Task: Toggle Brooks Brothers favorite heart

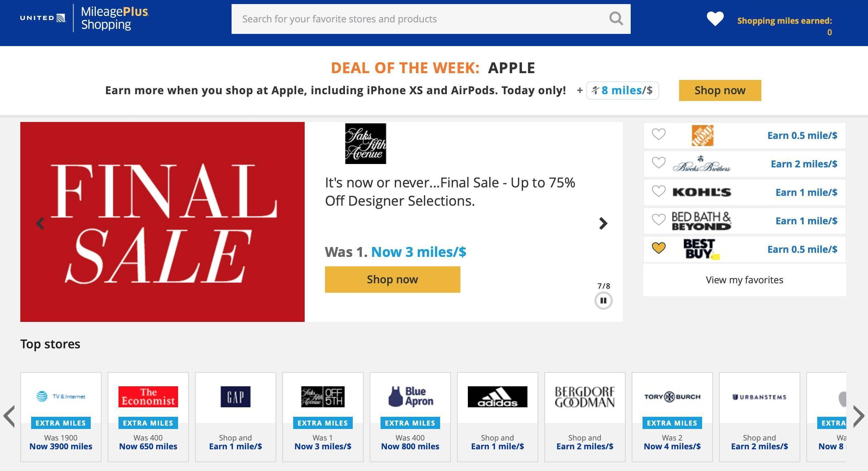Action: click(659, 163)
